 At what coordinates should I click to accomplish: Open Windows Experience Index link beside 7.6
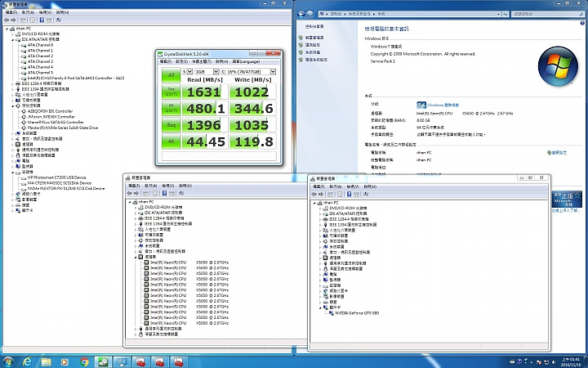[x=443, y=105]
